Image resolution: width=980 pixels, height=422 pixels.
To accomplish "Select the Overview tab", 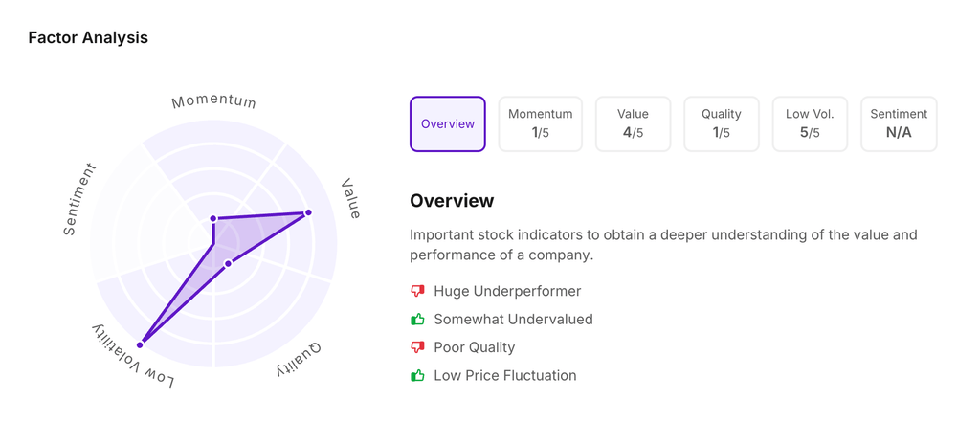I will pyautogui.click(x=448, y=123).
